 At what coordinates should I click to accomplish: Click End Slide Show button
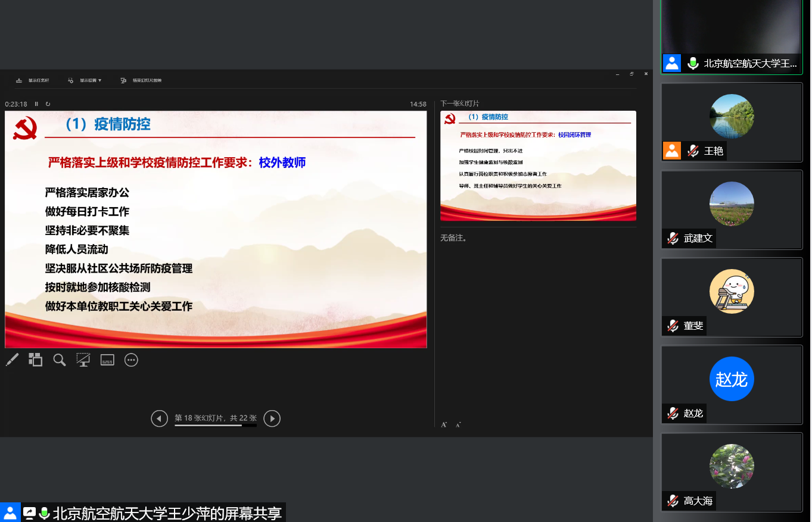click(141, 80)
